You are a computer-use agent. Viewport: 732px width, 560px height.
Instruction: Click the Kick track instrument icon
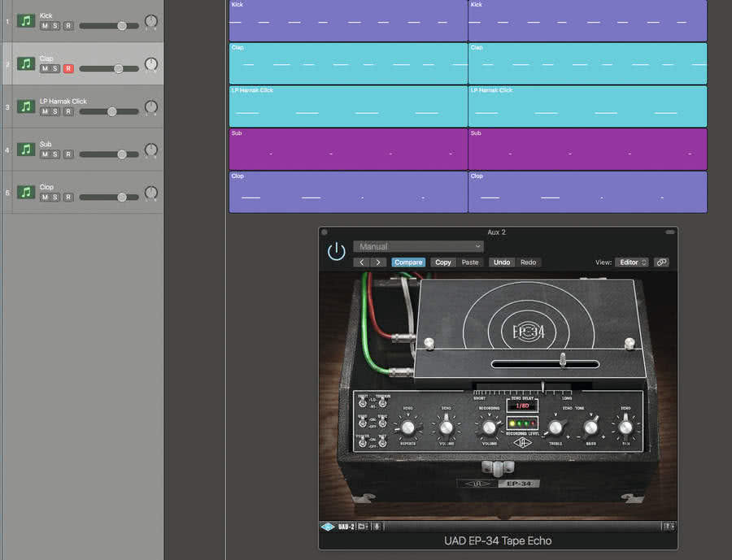click(x=26, y=21)
